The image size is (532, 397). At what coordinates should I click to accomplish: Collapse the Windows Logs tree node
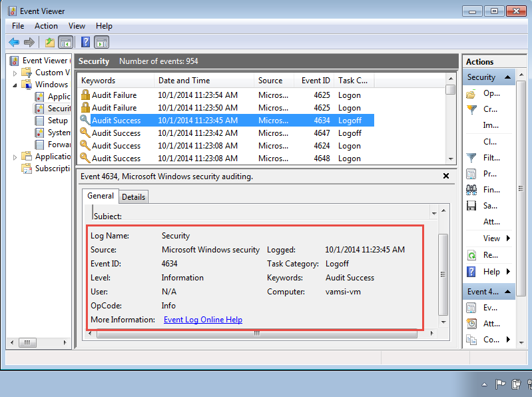15,85
